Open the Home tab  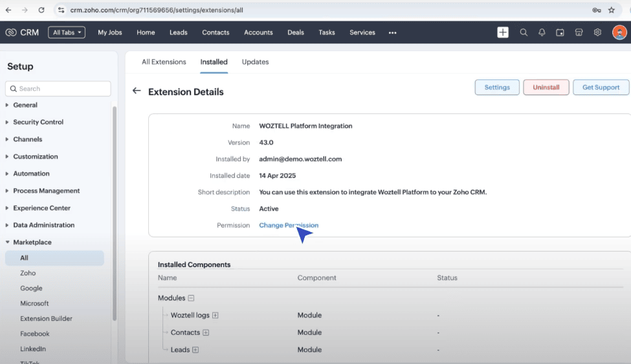pos(146,32)
